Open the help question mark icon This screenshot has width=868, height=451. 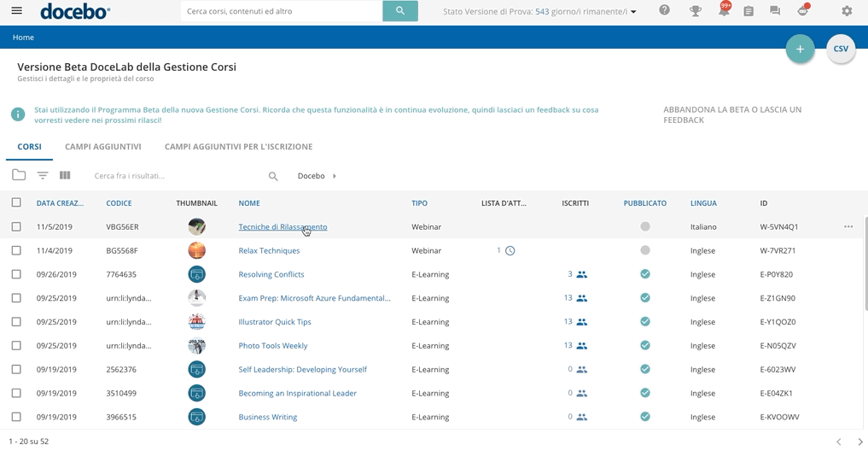tap(665, 11)
